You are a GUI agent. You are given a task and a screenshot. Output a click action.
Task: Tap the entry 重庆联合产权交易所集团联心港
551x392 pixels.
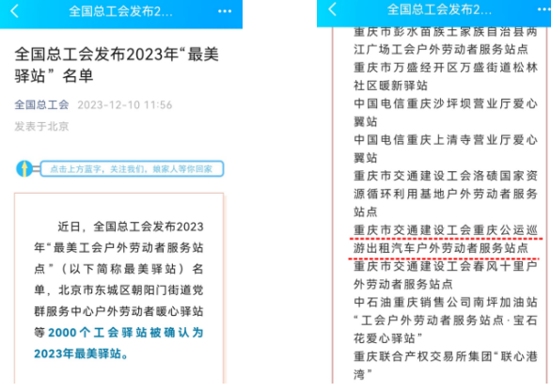coord(446,356)
